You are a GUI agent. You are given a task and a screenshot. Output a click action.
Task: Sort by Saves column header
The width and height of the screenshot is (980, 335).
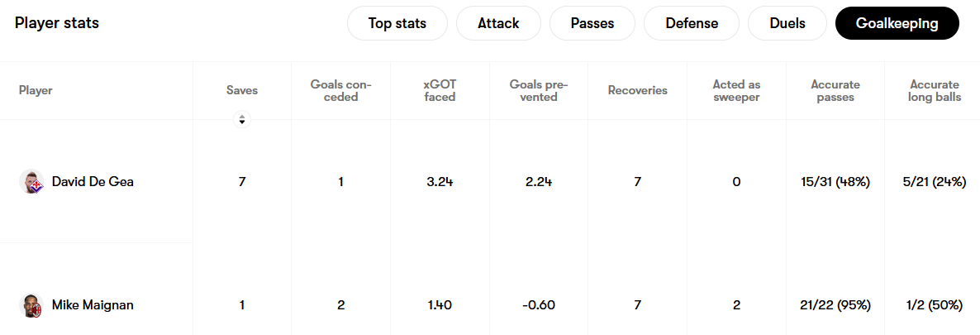point(242,91)
